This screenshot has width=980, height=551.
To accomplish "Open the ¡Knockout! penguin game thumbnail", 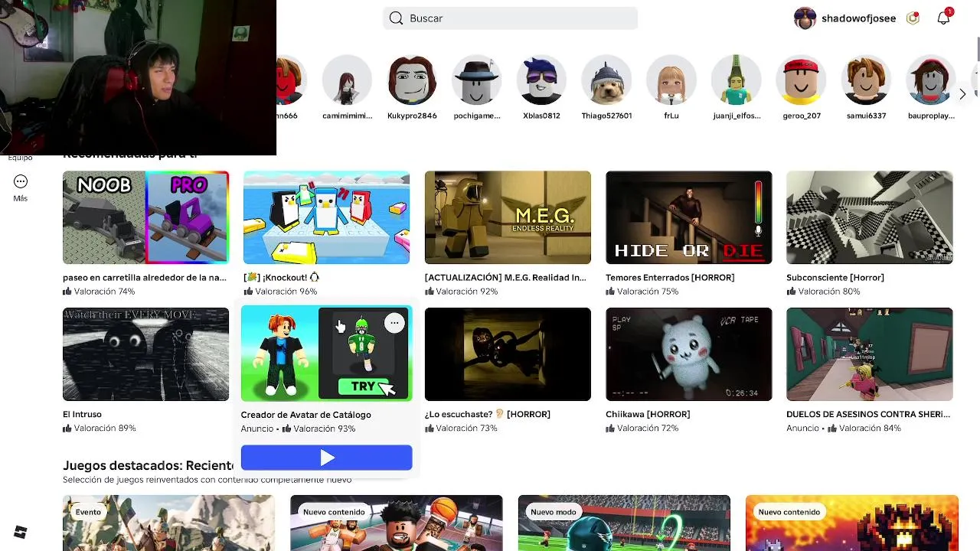I will pyautogui.click(x=326, y=217).
